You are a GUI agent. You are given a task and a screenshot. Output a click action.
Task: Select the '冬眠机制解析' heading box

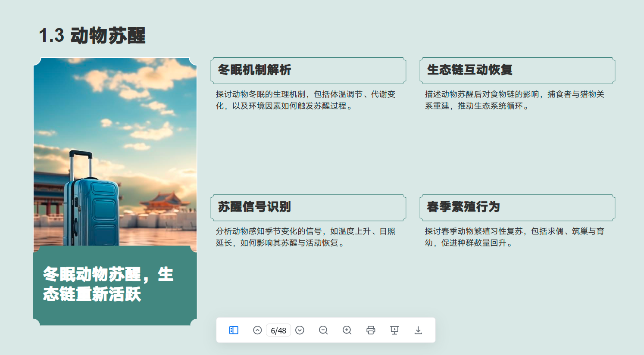click(308, 70)
